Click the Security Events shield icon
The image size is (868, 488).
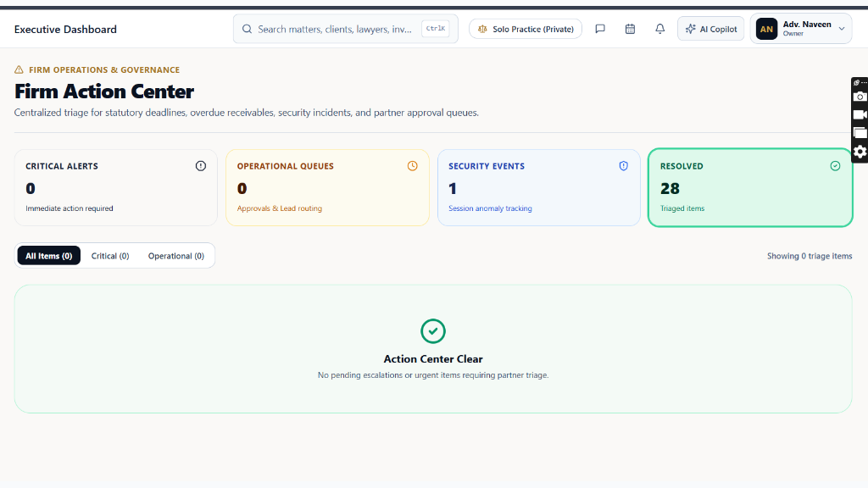(x=623, y=166)
